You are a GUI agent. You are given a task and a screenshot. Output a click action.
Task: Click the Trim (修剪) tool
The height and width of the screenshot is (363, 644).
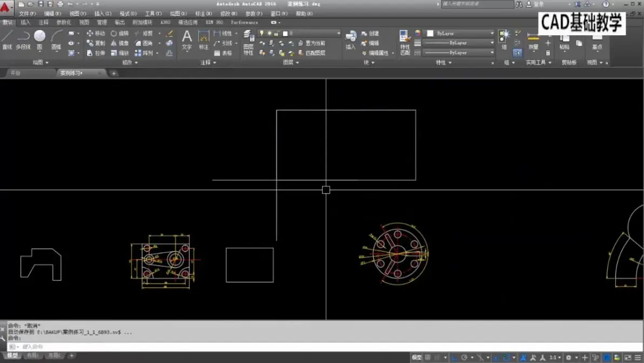click(144, 34)
